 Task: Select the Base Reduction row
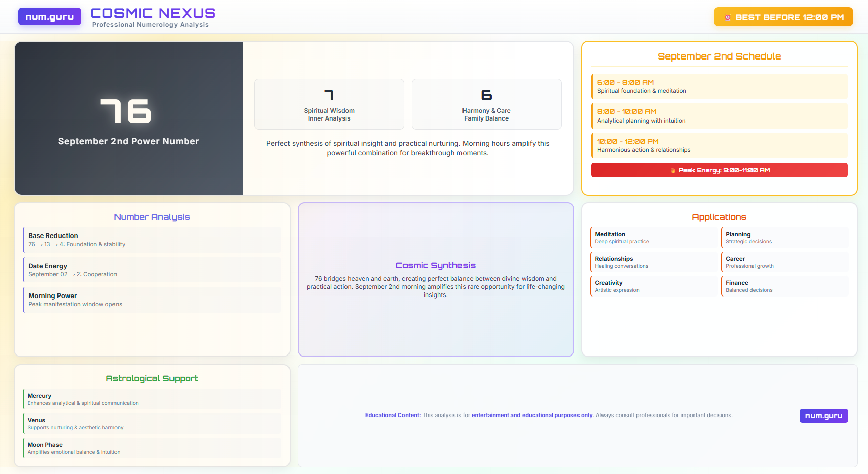152,240
